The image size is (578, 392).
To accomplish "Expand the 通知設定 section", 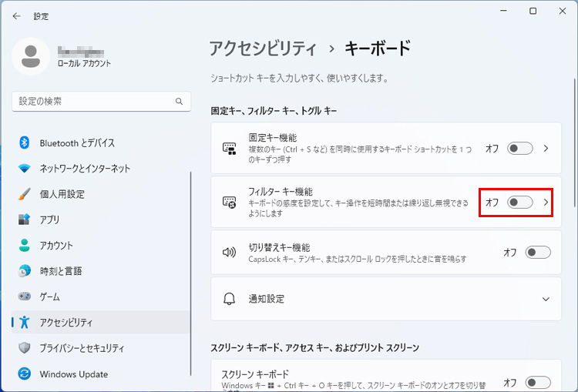I will pos(546,299).
